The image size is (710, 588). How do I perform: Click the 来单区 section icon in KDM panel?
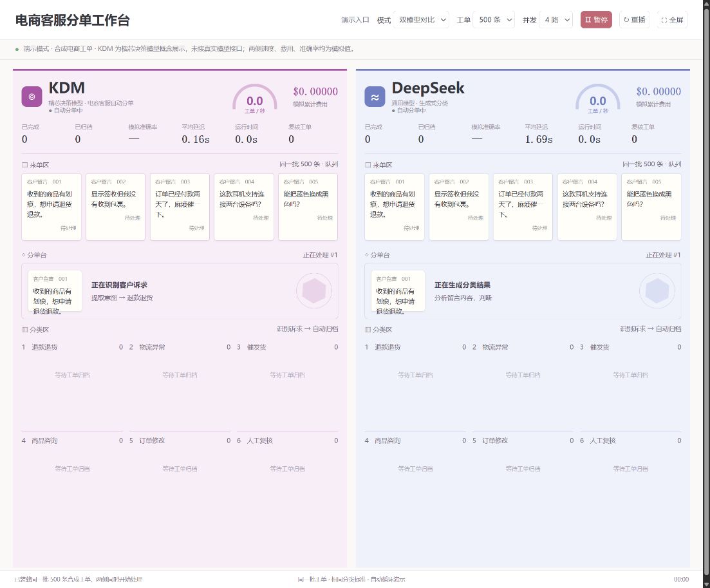pos(24,165)
